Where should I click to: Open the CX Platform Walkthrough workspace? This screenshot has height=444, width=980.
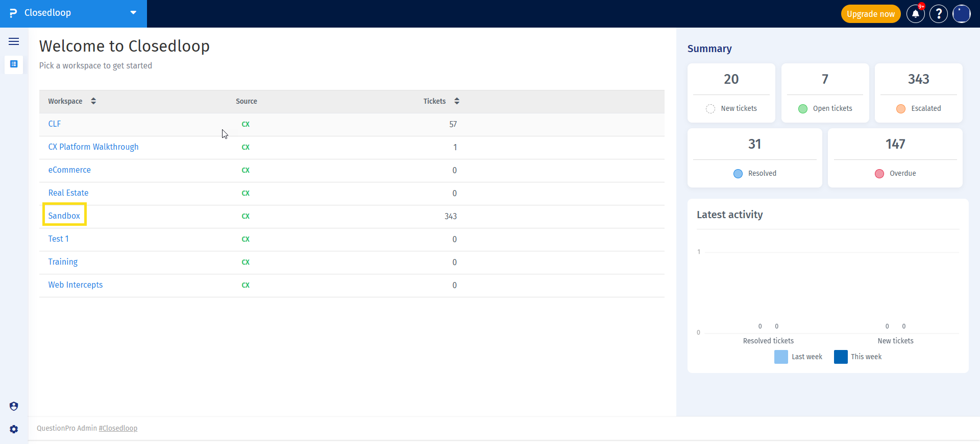pyautogui.click(x=93, y=147)
